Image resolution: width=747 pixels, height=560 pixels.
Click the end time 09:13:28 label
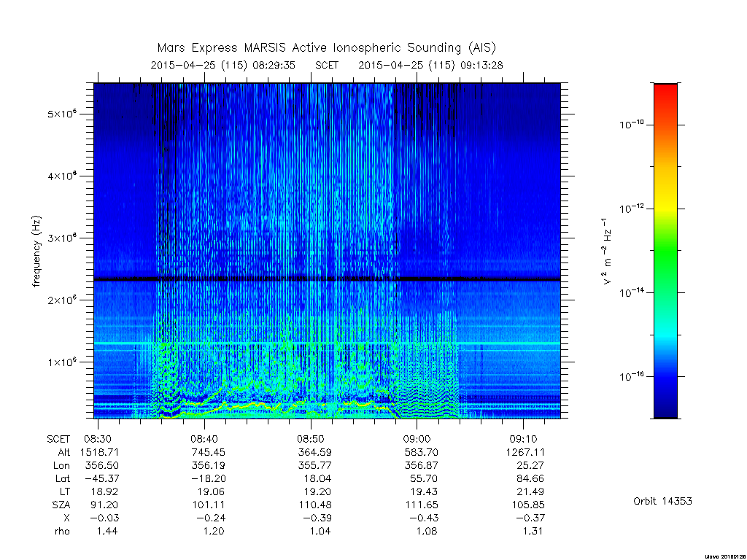[x=481, y=65]
